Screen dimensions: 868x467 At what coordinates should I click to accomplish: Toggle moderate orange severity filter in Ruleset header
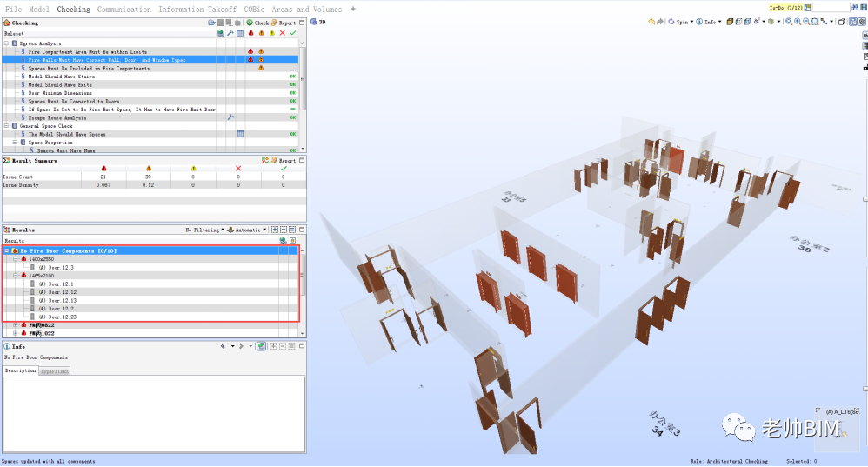click(261, 33)
